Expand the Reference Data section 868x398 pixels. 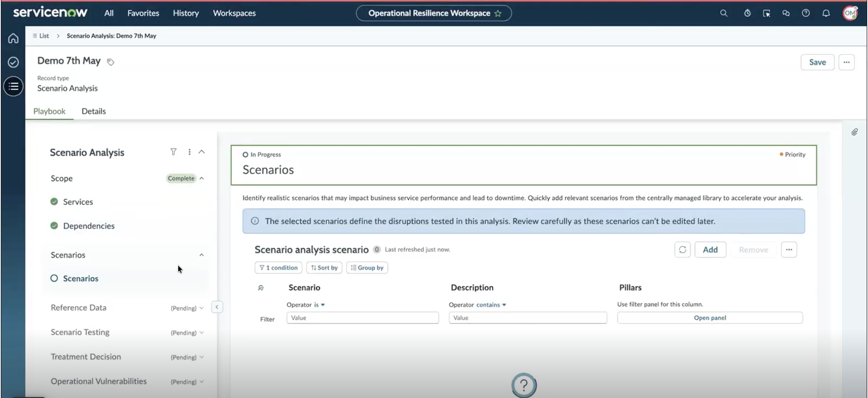tap(201, 308)
